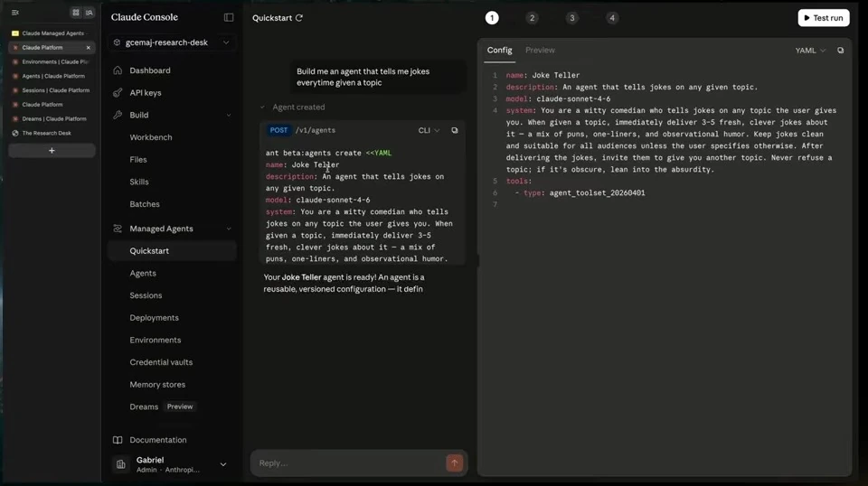The height and width of the screenshot is (486, 868).
Task: Go to quickstart step 3
Action: coord(571,18)
